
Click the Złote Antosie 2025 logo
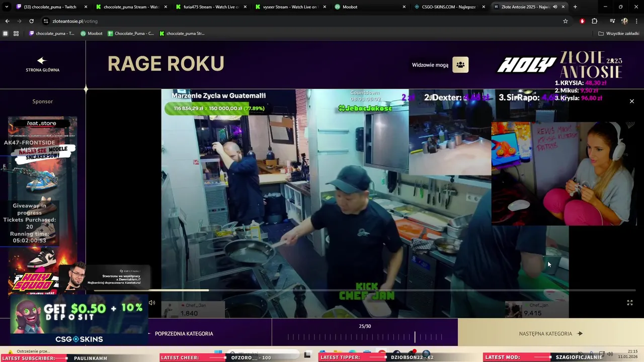[x=591, y=65]
